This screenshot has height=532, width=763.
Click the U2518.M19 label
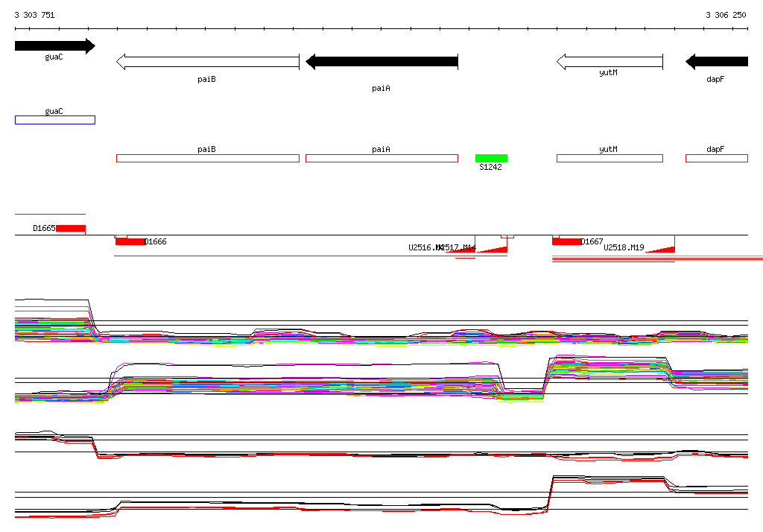click(x=624, y=247)
